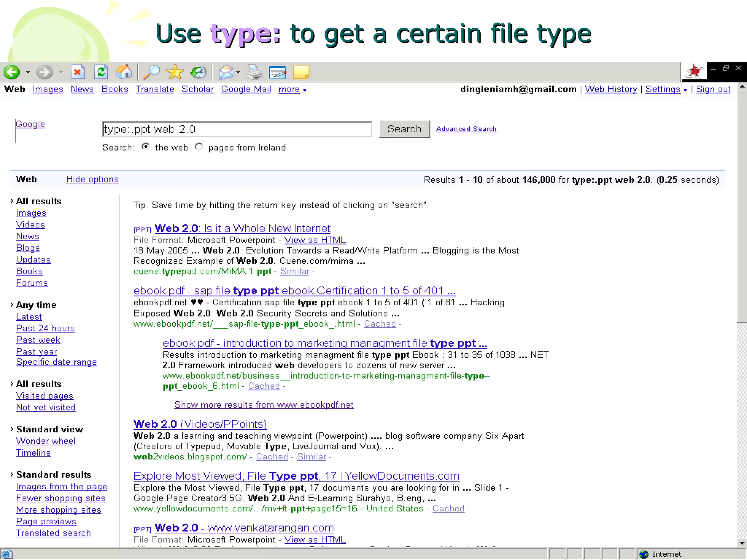
Task: Click the Refresh page icon
Action: coord(101,72)
